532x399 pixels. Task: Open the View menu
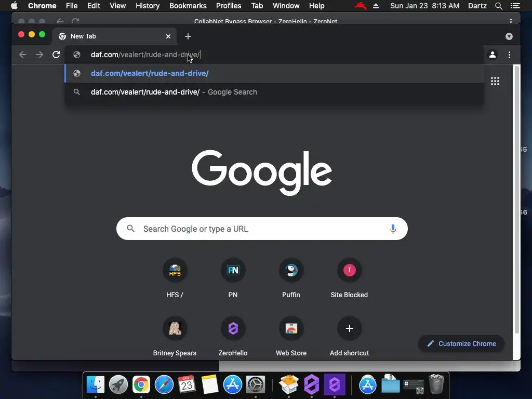[x=118, y=6]
